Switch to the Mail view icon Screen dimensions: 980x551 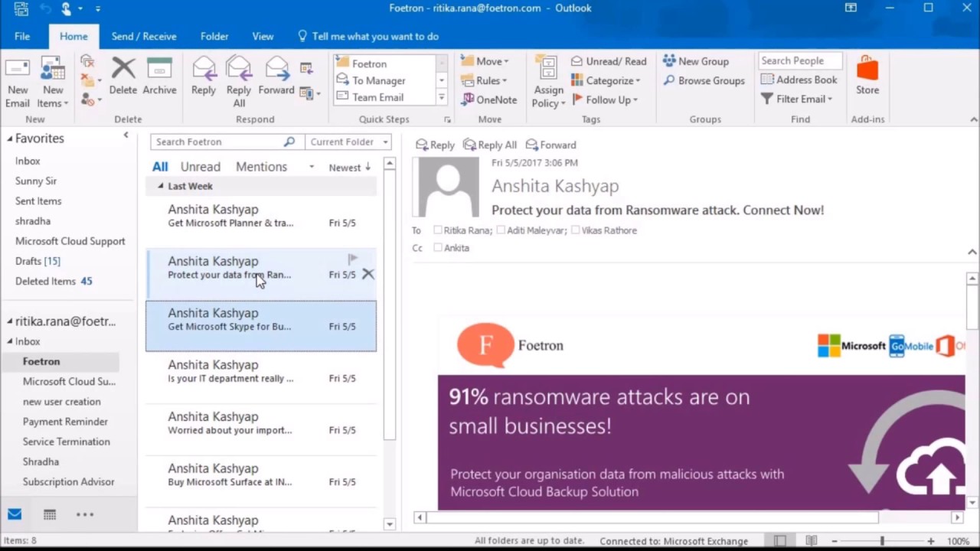[x=15, y=514]
